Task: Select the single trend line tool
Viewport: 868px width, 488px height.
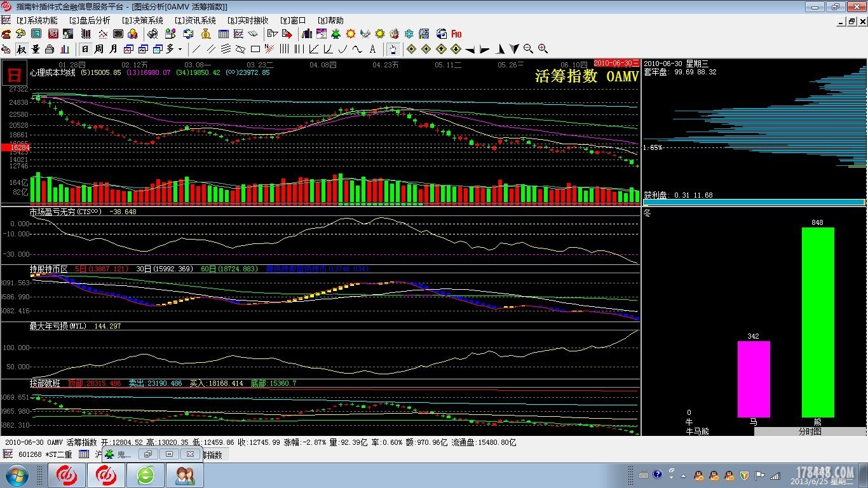Action: [x=196, y=49]
